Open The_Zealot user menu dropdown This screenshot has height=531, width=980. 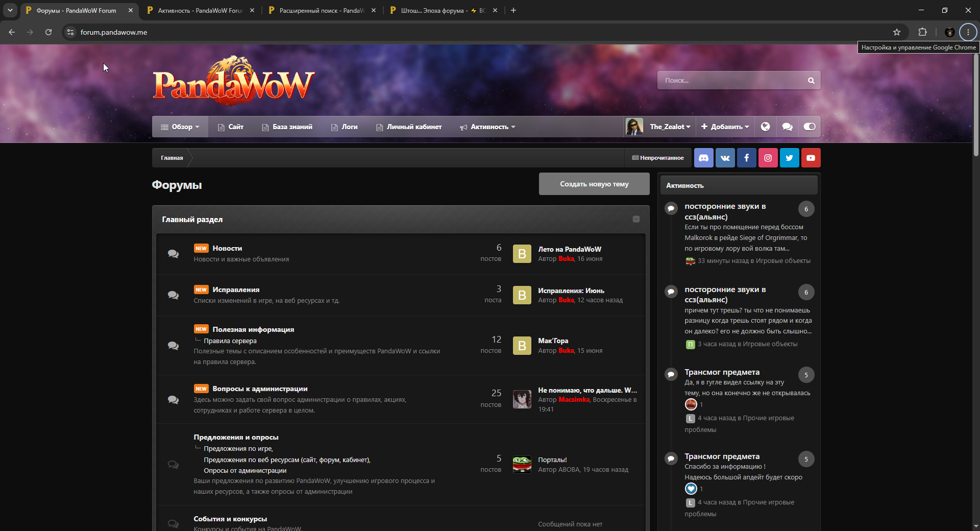(670, 127)
